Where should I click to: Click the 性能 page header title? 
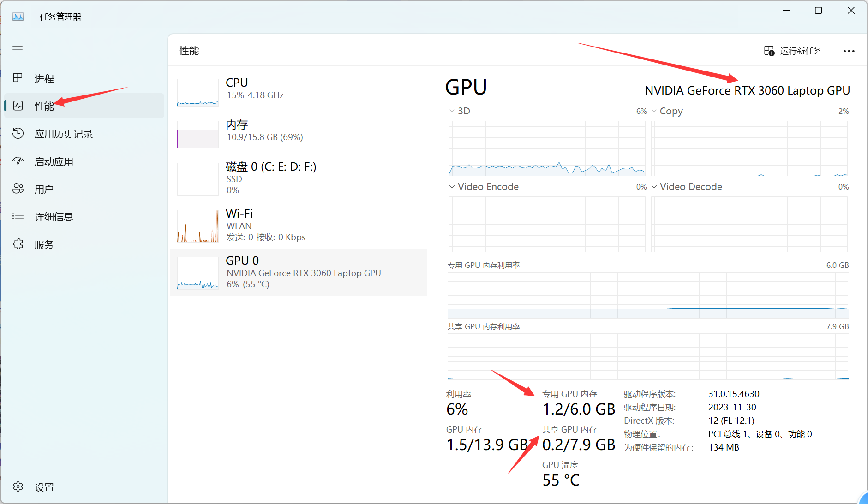coord(189,51)
